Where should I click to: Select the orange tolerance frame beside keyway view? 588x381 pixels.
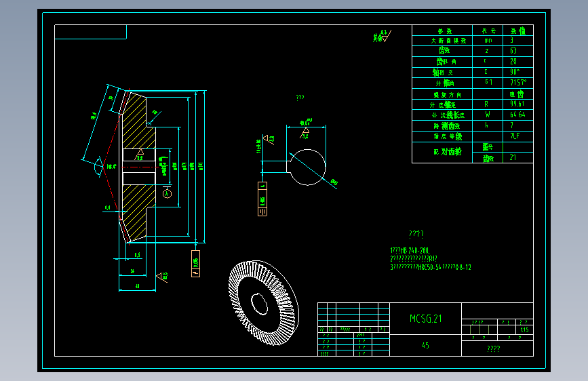[262, 199]
